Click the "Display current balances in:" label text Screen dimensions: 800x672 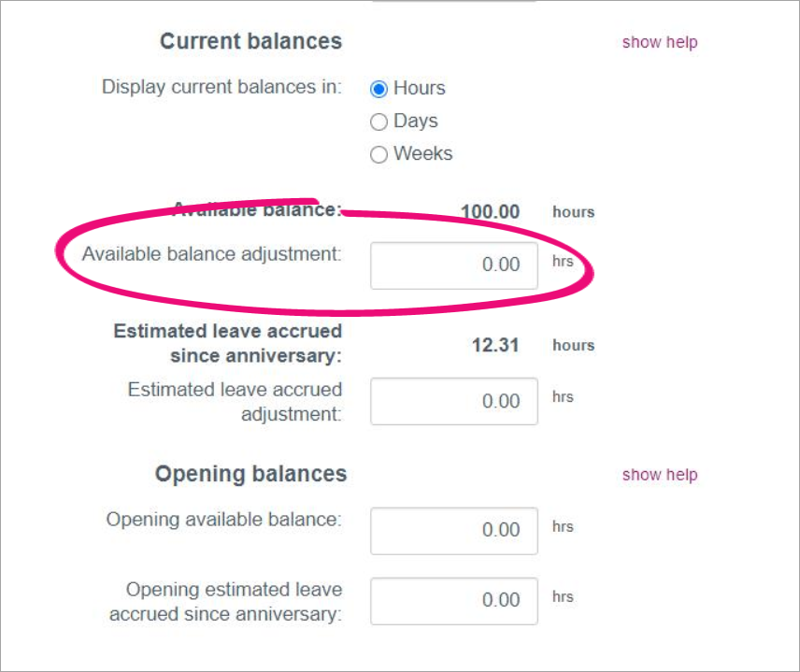(x=221, y=88)
